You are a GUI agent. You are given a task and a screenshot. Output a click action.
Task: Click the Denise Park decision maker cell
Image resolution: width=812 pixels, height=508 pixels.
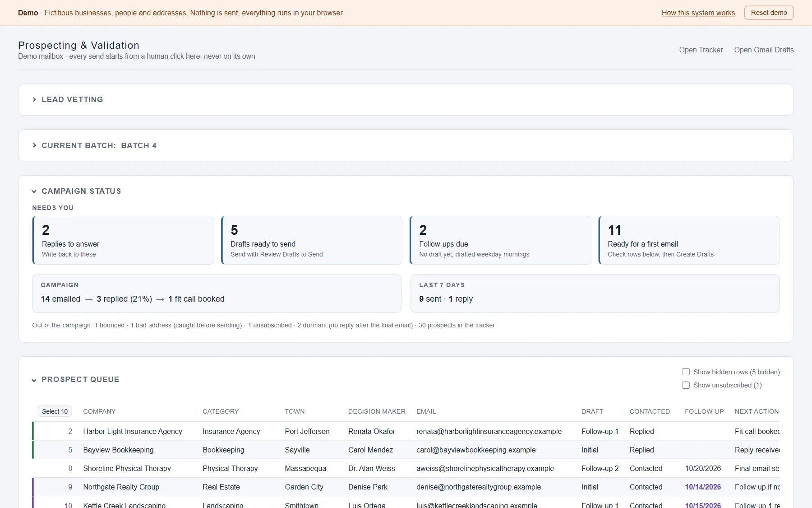coord(368,487)
